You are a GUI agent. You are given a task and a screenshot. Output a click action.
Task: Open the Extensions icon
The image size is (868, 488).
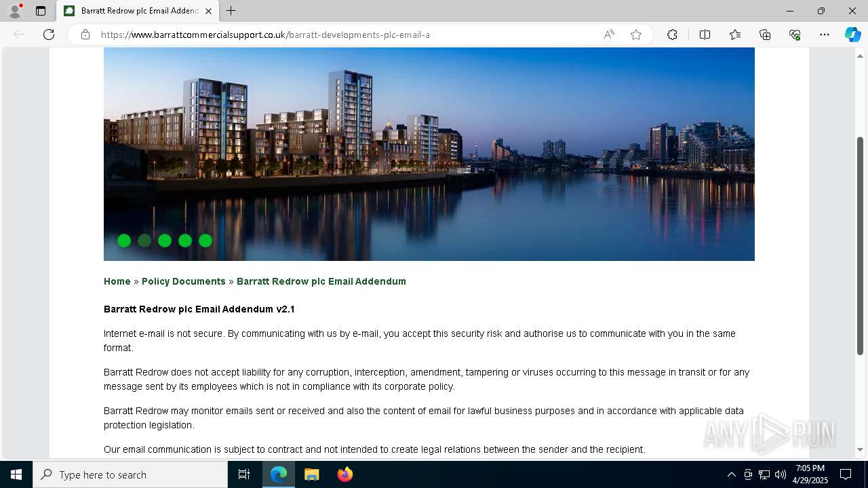click(672, 35)
